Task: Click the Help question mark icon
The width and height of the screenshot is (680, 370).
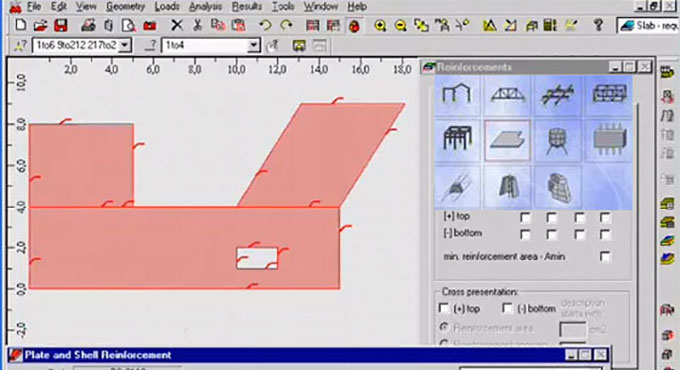Action: [x=598, y=25]
